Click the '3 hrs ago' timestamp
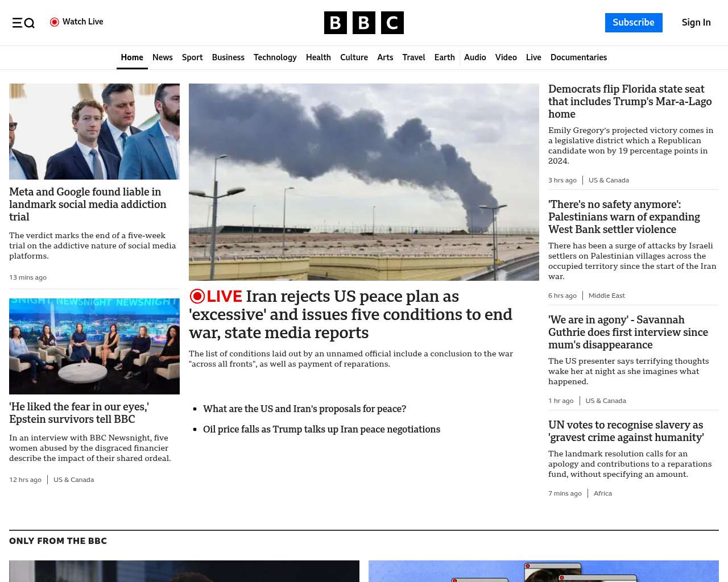The height and width of the screenshot is (582, 728). 562,180
